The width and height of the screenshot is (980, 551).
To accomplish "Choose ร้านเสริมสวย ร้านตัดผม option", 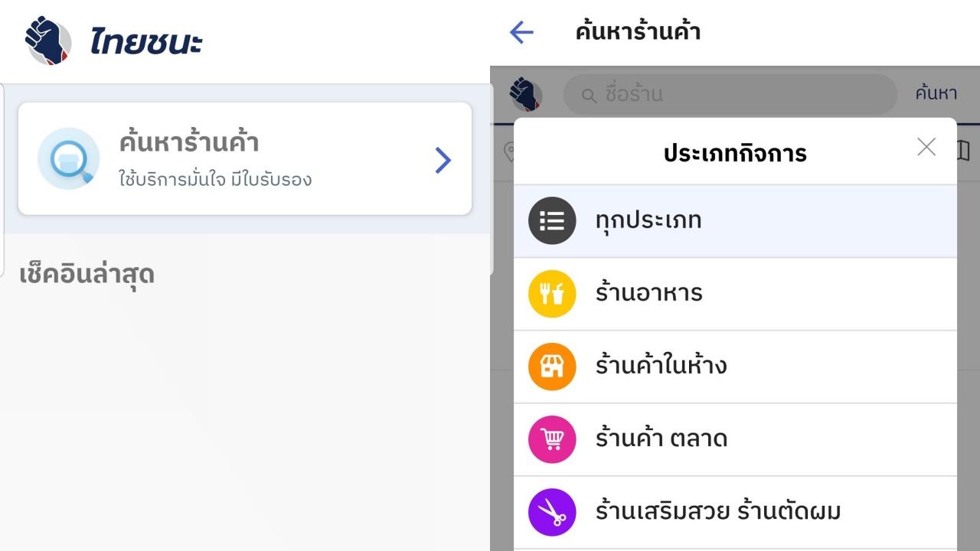I will coord(735,511).
